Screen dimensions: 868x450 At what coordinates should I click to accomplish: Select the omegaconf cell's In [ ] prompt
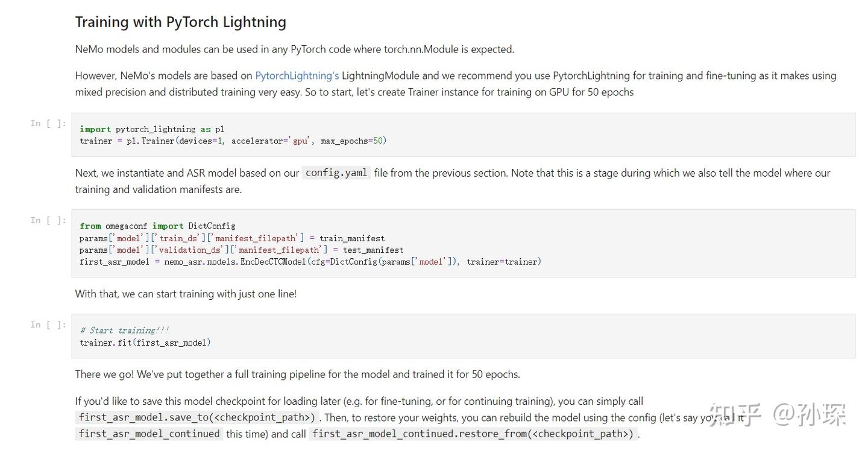click(x=48, y=221)
